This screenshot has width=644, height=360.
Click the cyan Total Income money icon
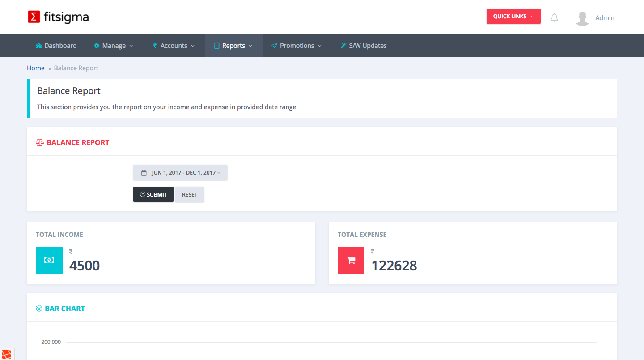49,260
